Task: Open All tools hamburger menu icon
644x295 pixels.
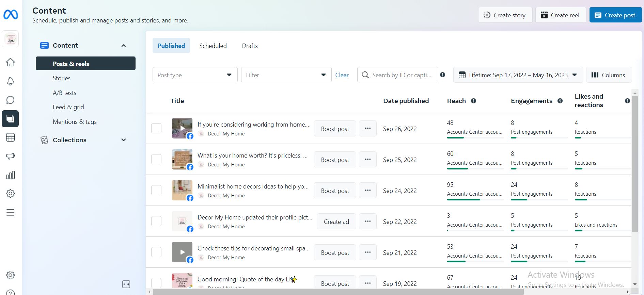Action: [x=11, y=212]
